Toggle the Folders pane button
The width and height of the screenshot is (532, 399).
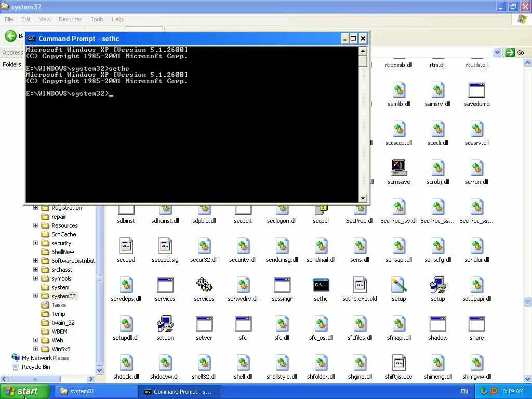(12, 64)
